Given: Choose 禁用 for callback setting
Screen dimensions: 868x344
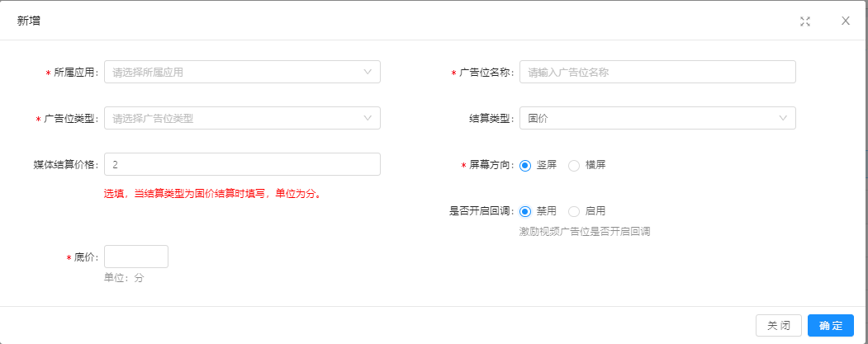Looking at the screenshot, I should coord(525,211).
